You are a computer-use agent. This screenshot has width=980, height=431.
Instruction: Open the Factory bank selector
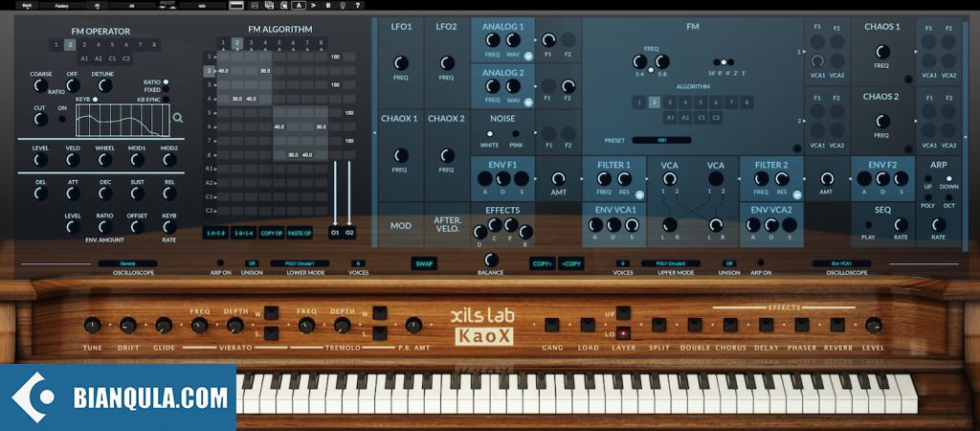point(61,5)
